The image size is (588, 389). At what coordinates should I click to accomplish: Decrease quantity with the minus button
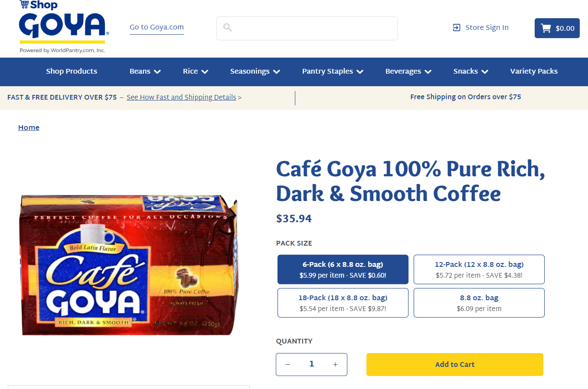287,364
